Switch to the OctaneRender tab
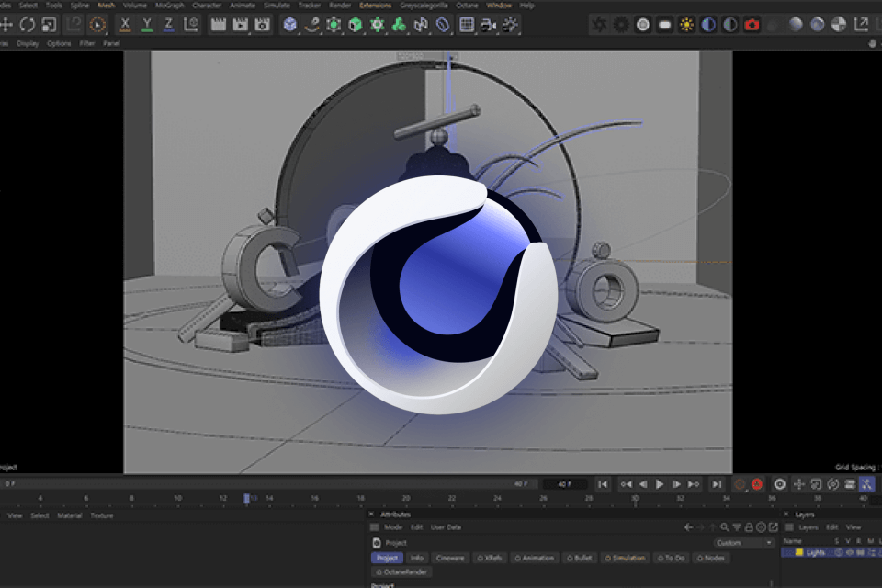 [x=401, y=572]
